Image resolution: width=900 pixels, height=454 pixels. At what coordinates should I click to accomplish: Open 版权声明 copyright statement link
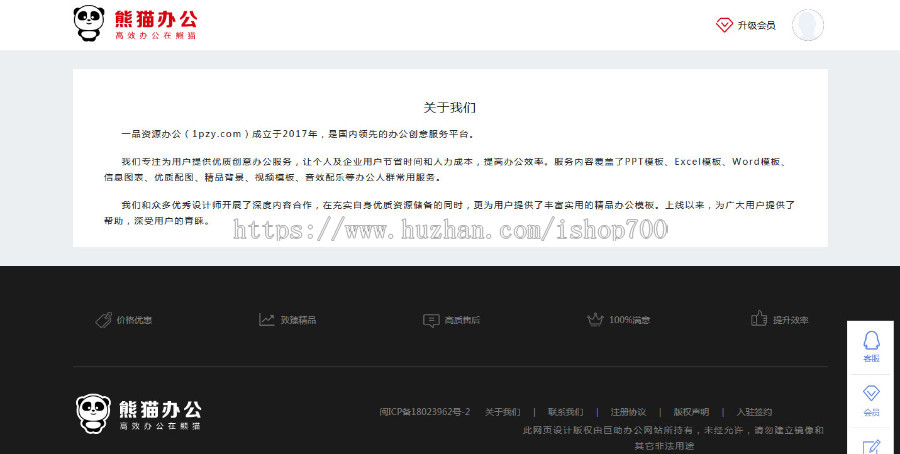691,412
